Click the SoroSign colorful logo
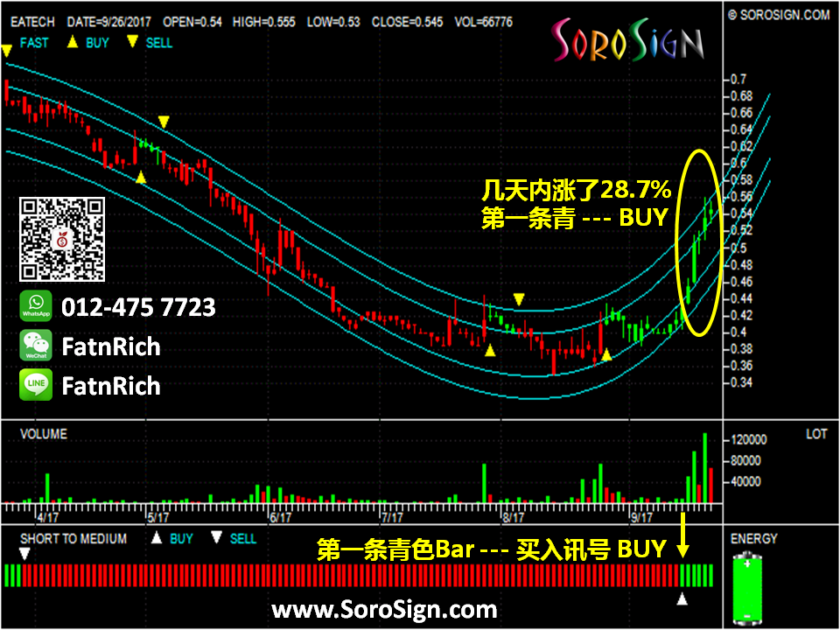The height and width of the screenshot is (630, 840). pos(627,40)
